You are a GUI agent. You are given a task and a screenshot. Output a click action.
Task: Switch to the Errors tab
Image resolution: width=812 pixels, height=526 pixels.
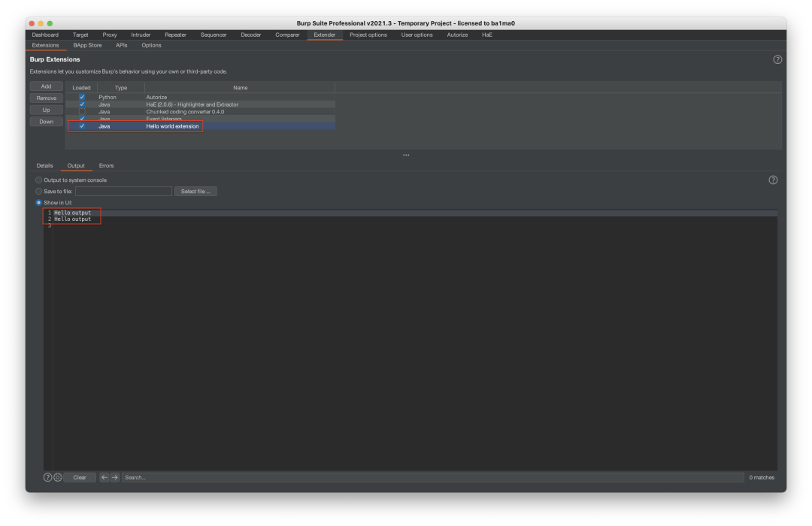[106, 165]
